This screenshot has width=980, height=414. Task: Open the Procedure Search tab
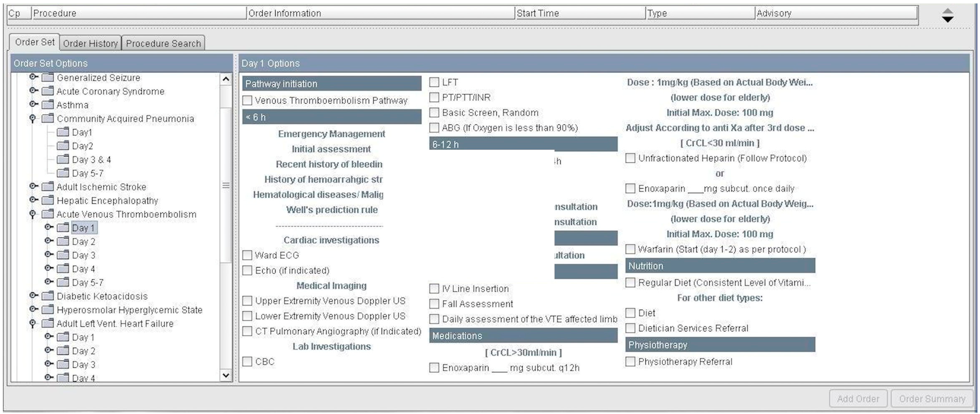coord(163,43)
